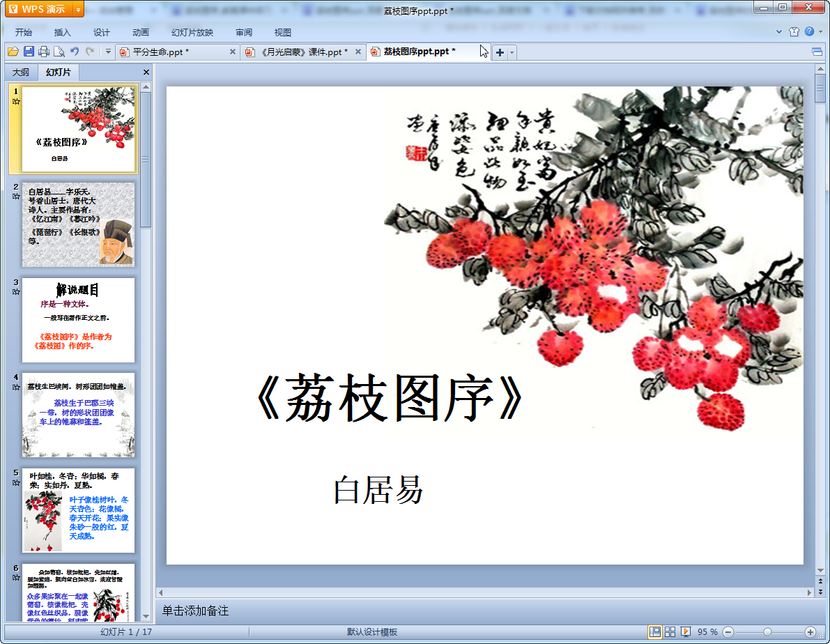Redo the last undone action
Screen dimensions: 830x644
tap(90, 52)
